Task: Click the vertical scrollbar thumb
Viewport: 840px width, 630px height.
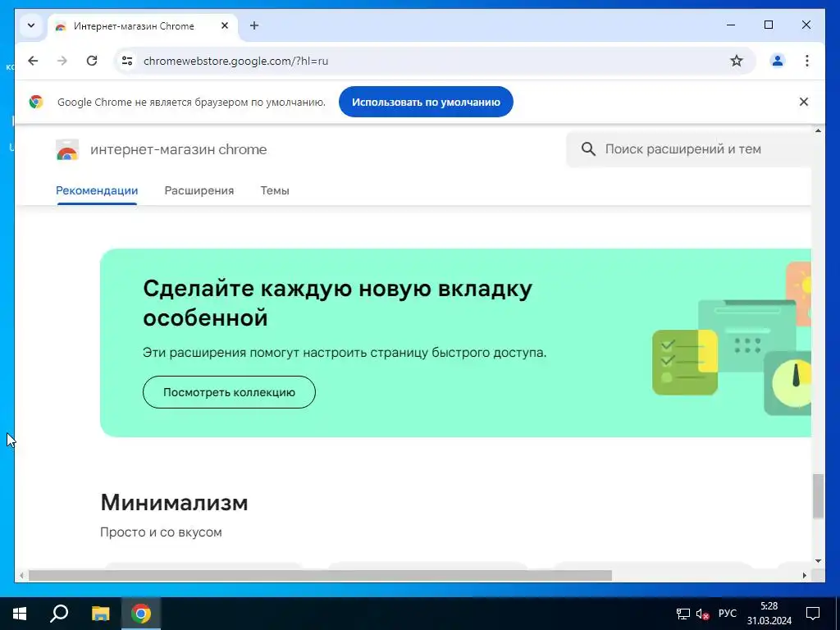Action: click(818, 495)
